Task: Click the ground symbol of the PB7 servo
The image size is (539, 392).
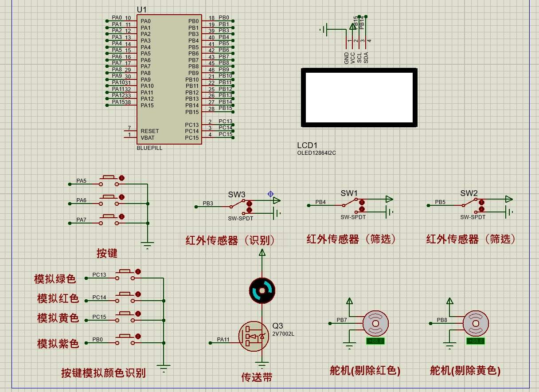Action: pos(350,346)
